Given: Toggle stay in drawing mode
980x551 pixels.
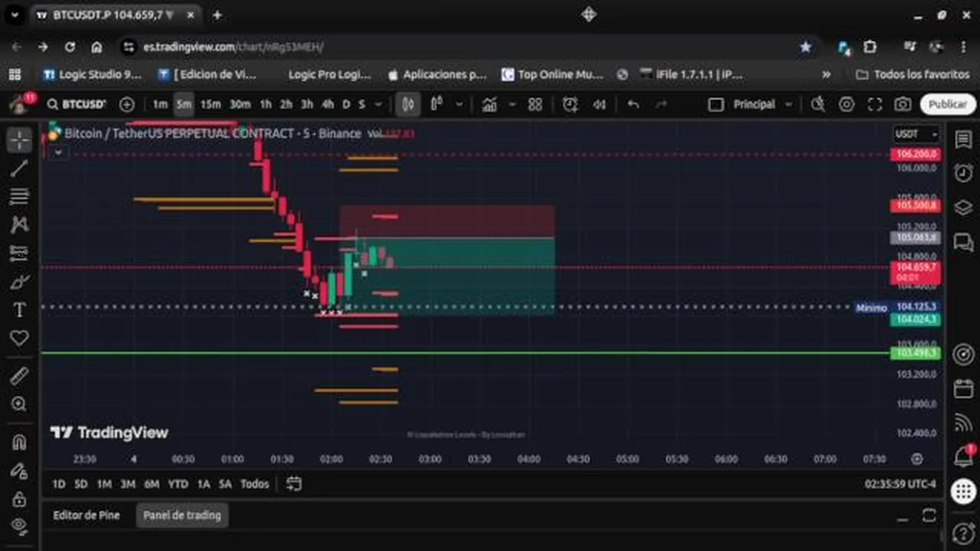Looking at the screenshot, I should (x=19, y=470).
